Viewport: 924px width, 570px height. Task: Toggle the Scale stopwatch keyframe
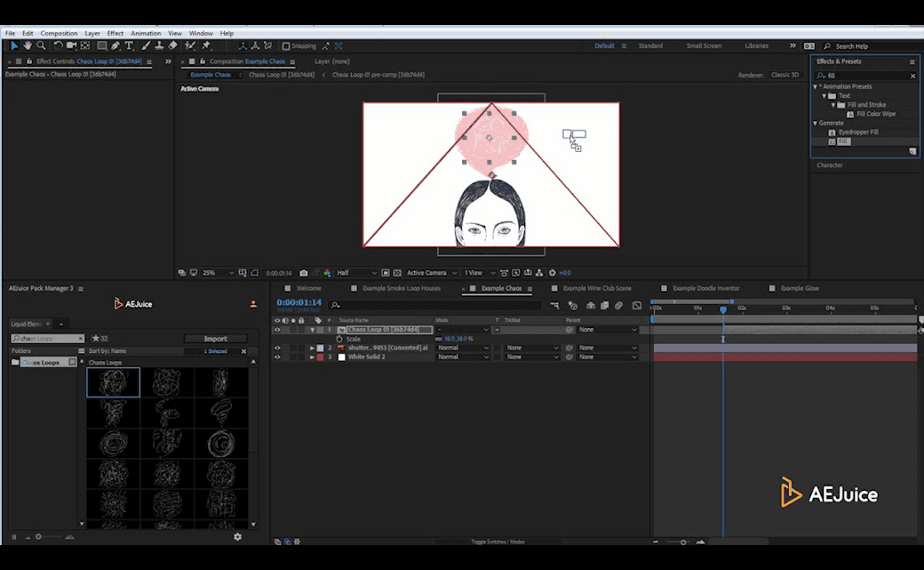[x=339, y=340]
